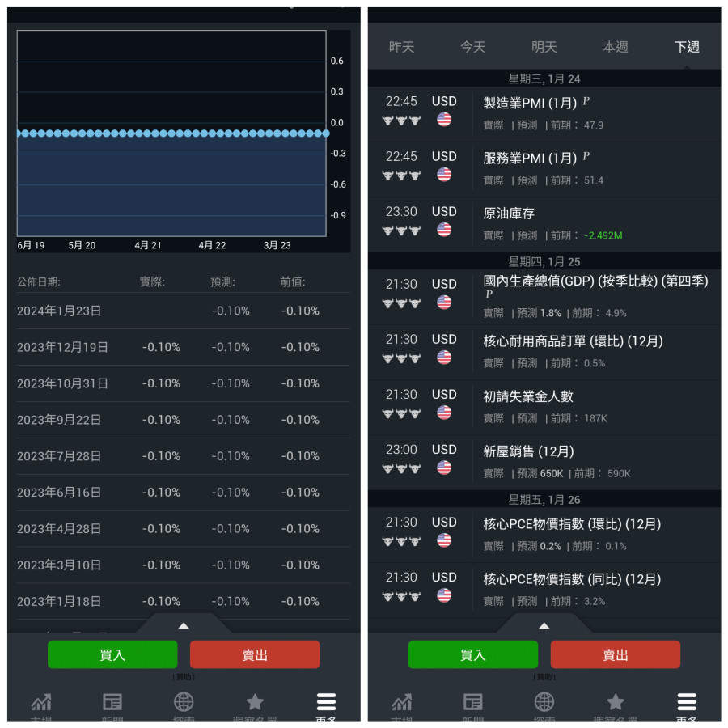Open the news icon in left panel
The width and height of the screenshot is (728, 728).
click(112, 702)
